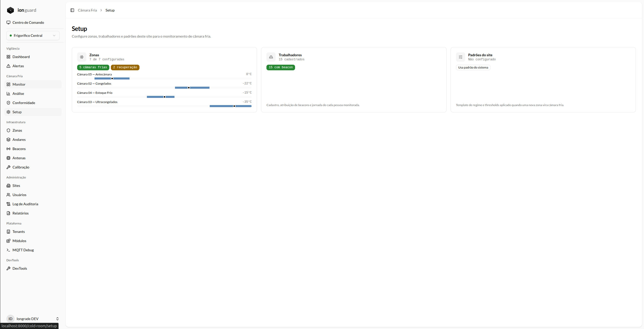Toggle the sidebar panel icon

point(72,10)
